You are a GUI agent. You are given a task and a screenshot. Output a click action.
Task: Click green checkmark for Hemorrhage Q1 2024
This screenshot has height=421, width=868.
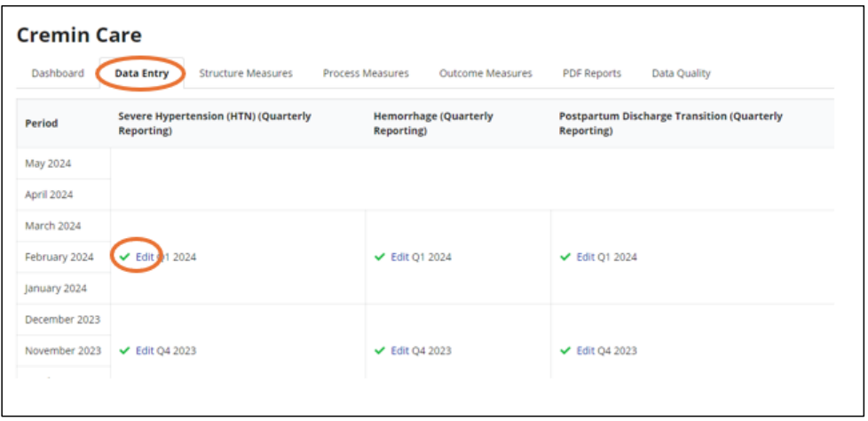380,258
